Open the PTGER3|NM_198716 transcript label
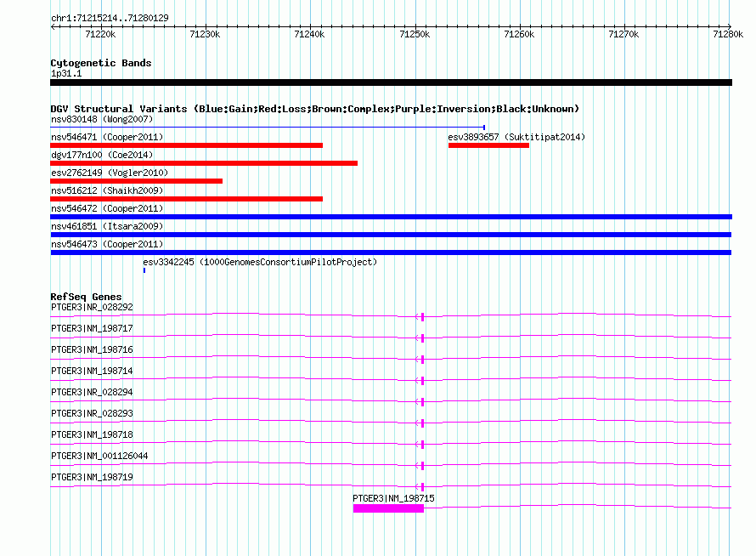 [92, 349]
